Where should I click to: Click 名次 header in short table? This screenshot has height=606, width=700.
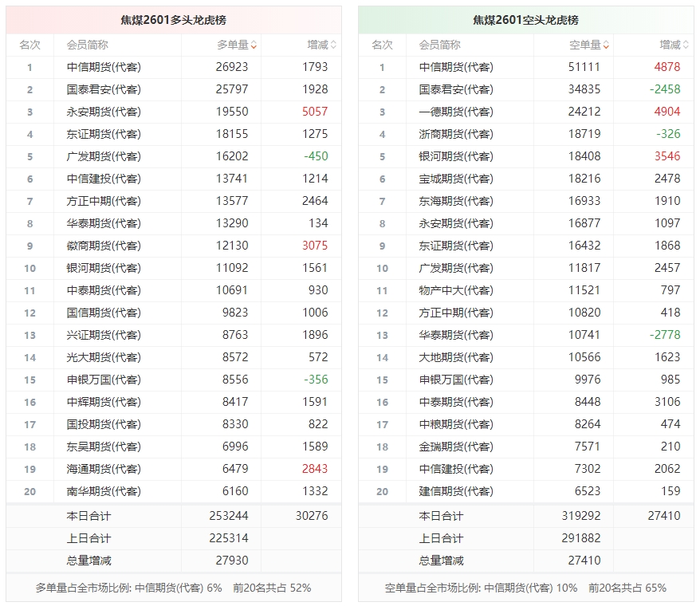(x=382, y=45)
